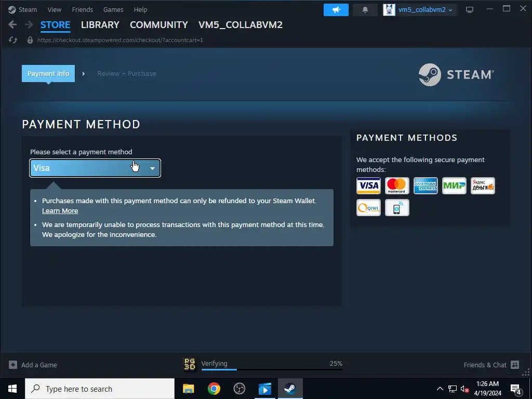The image size is (532, 399).
Task: Switch to the LIBRARY tab
Action: [100, 25]
